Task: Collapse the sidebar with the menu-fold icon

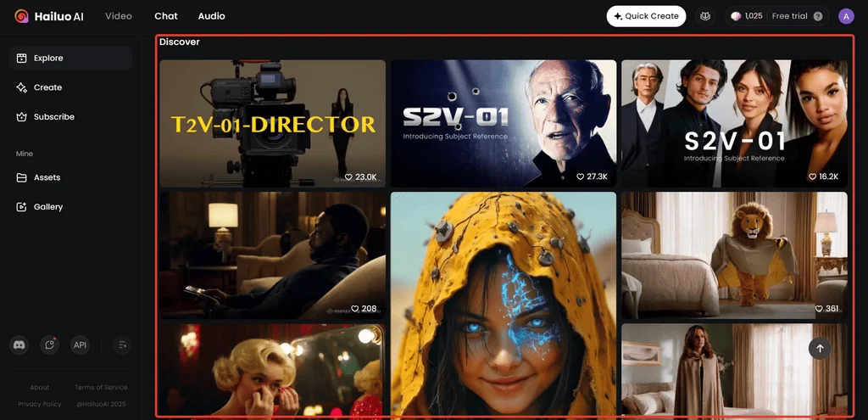Action: point(123,344)
